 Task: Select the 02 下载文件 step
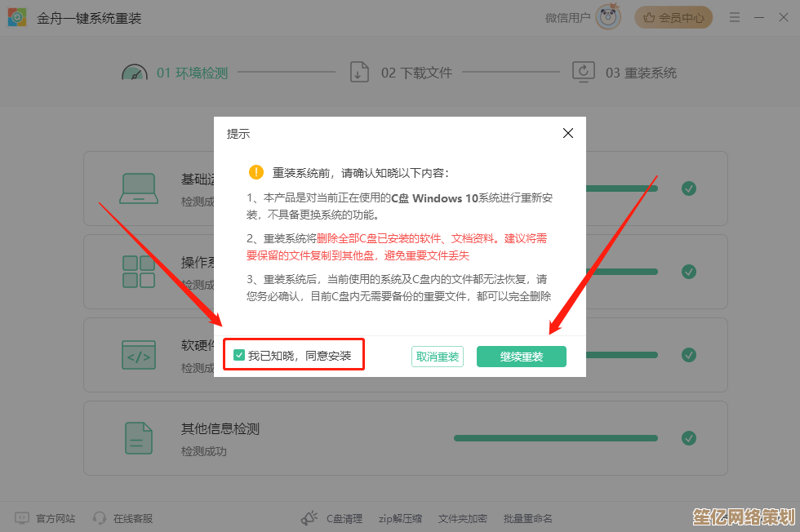[x=417, y=73]
